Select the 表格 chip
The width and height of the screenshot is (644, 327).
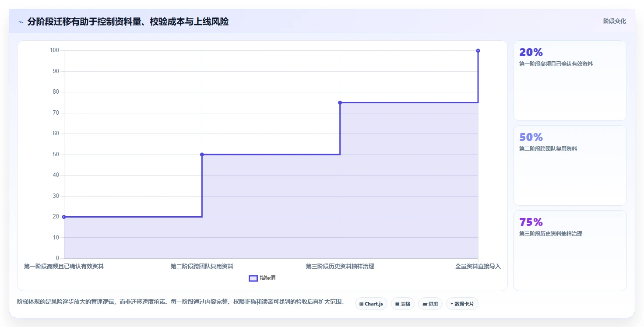coord(403,304)
